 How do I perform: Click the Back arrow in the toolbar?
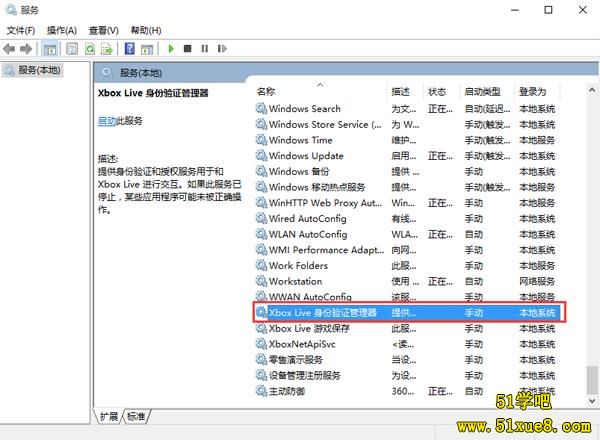click(x=10, y=48)
